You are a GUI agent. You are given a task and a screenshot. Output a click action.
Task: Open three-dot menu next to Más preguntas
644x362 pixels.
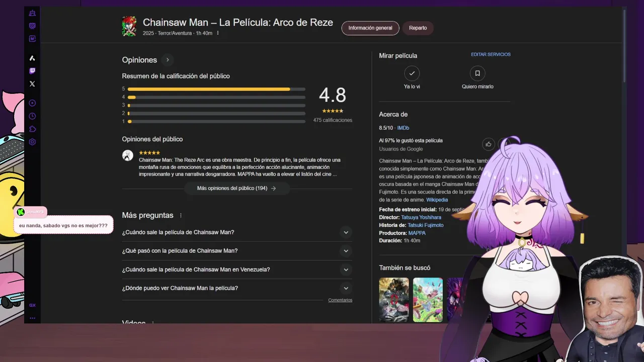[181, 215]
